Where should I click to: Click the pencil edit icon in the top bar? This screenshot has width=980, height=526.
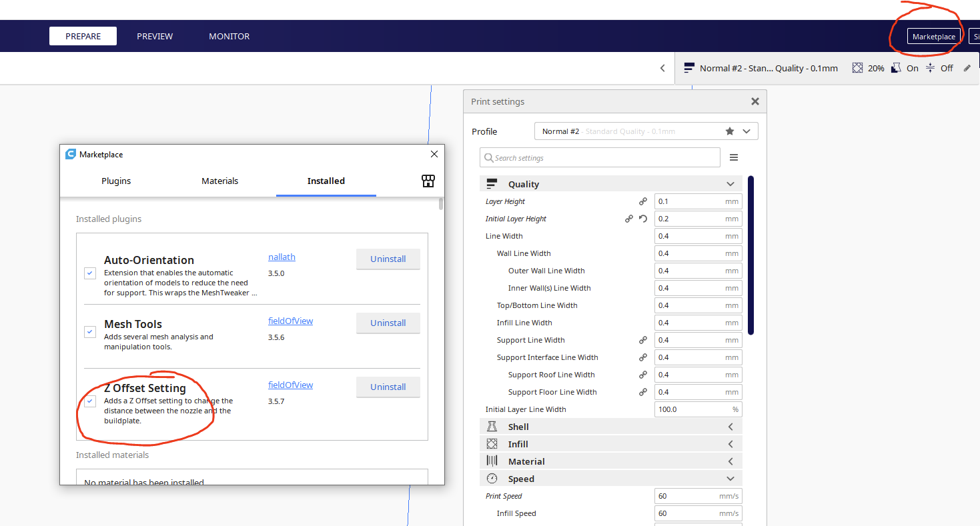967,68
